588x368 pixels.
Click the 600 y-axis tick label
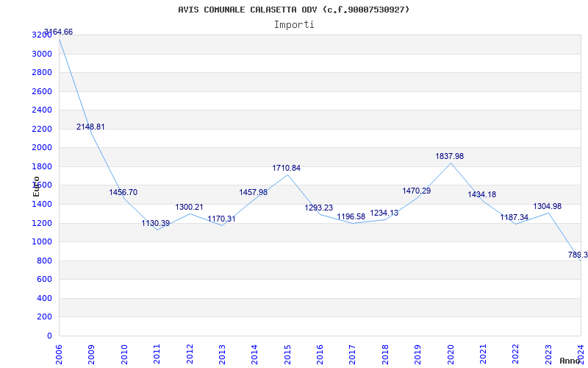pyautogui.click(x=44, y=280)
